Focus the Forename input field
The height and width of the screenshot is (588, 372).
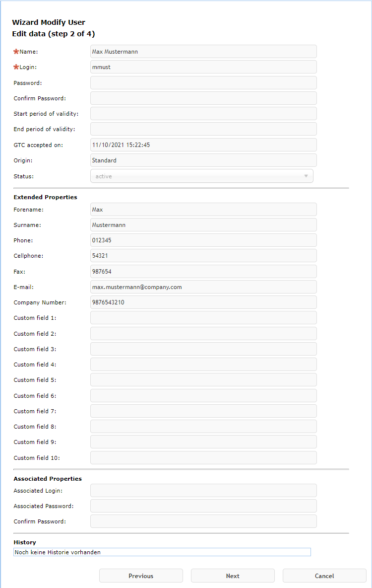click(203, 210)
